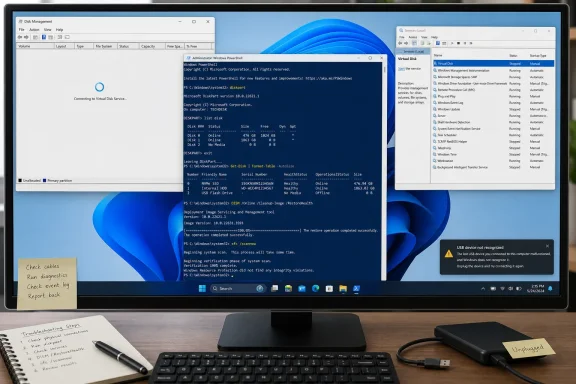
Task: Open the Windows Start menu
Action: pos(202,288)
